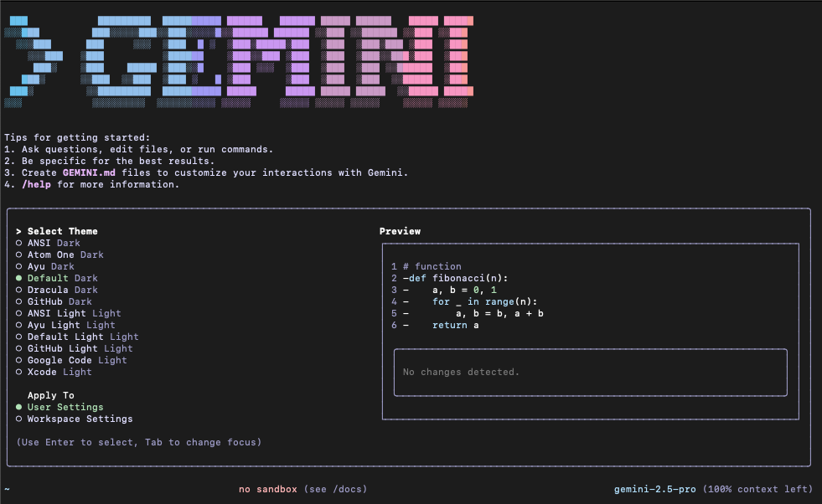This screenshot has height=504, width=822.
Task: Click the GEMINI ASCII art logo
Action: 239,62
